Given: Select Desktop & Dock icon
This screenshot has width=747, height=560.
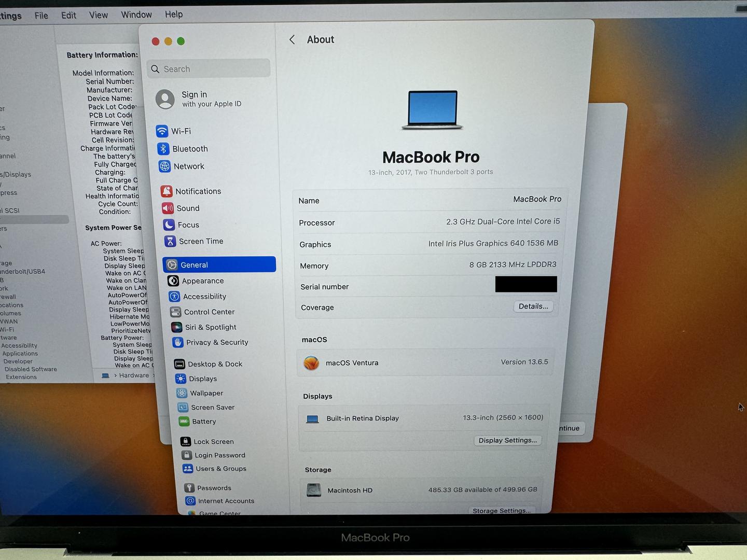Looking at the screenshot, I should [x=179, y=364].
